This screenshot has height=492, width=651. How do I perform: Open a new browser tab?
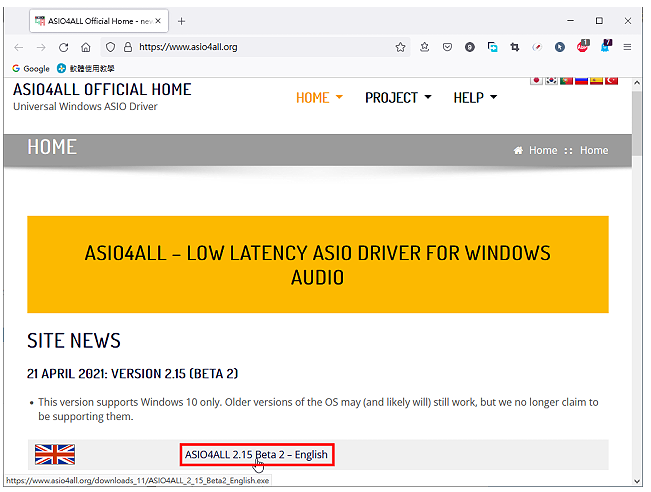coord(181,21)
